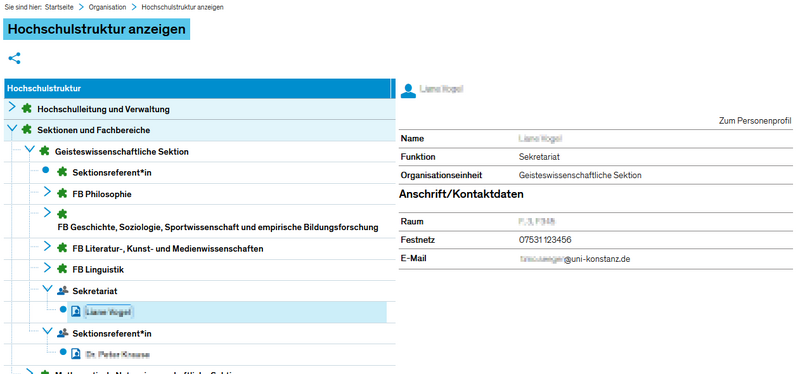This screenshot has width=800, height=374.
Task: Open Zum Personenprofil link
Action: [755, 121]
